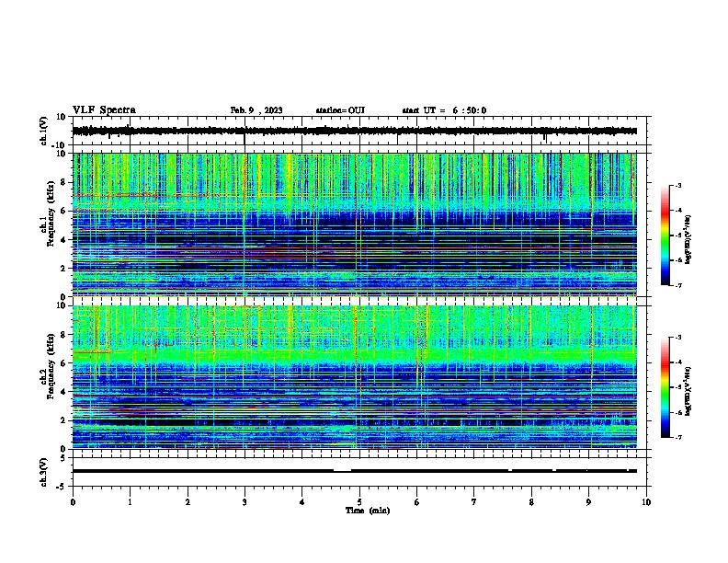The image size is (728, 563).
Task: Click the "-7" tick on the ch.2 color bar
Action: 678,437
